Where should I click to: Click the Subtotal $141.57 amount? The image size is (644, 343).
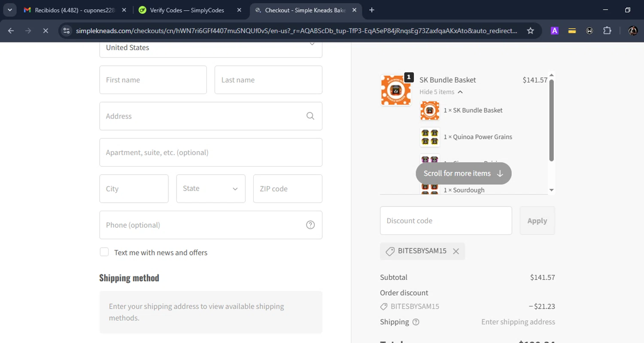(543, 277)
